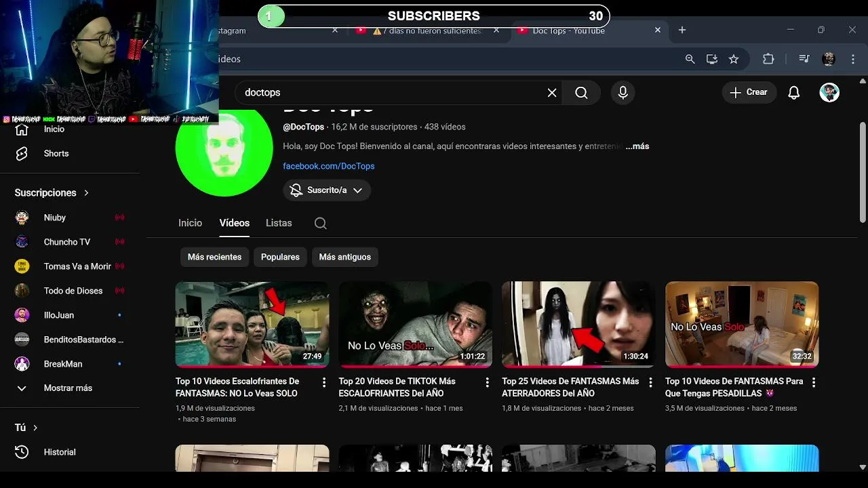The height and width of the screenshot is (488, 868).
Task: Open browser extensions puzzle icon
Action: (x=768, y=59)
